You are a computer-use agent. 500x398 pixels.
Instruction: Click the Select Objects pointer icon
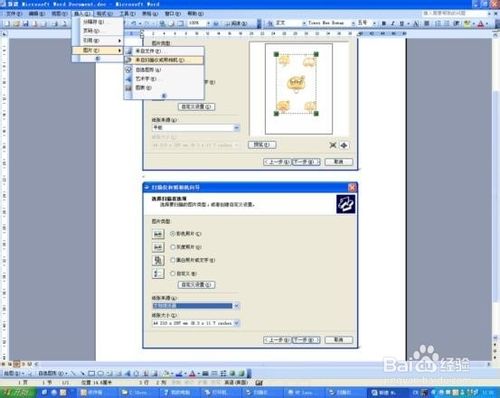point(30,373)
